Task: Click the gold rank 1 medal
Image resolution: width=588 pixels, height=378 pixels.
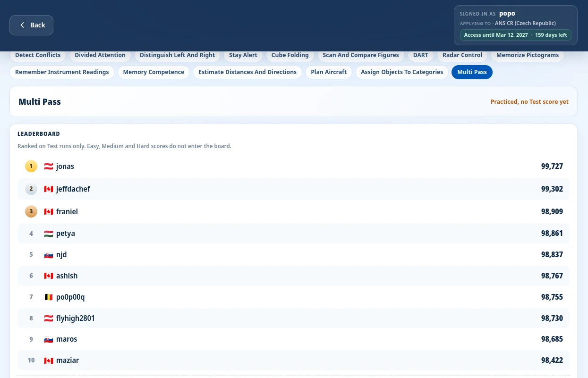Action: pos(31,166)
